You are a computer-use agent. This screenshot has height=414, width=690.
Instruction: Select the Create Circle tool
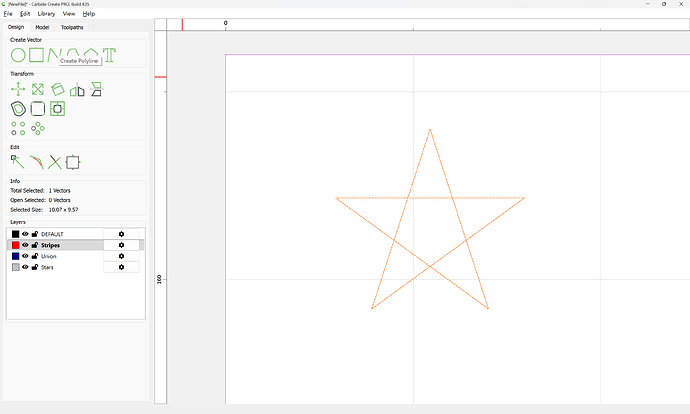(x=18, y=55)
